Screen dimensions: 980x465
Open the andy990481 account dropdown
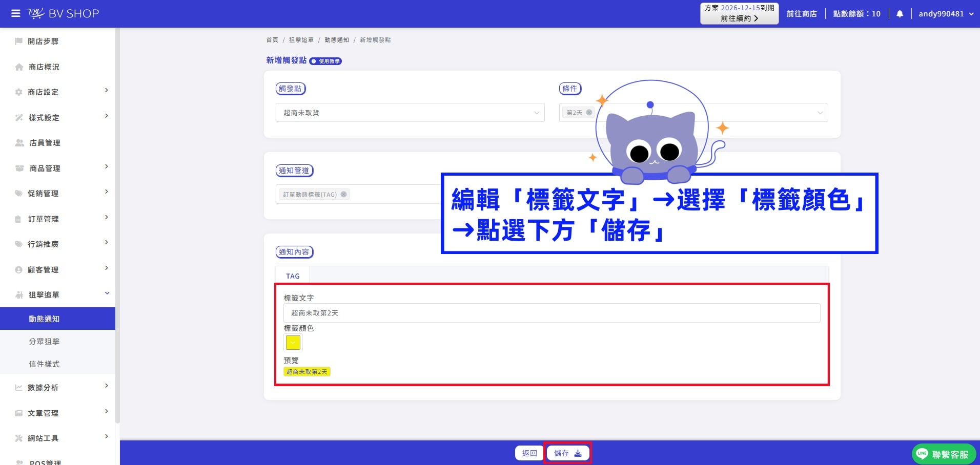(946, 14)
